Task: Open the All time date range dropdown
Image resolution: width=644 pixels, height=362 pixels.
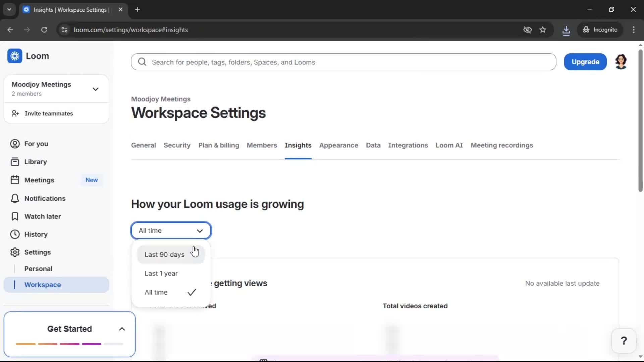Action: (171, 230)
